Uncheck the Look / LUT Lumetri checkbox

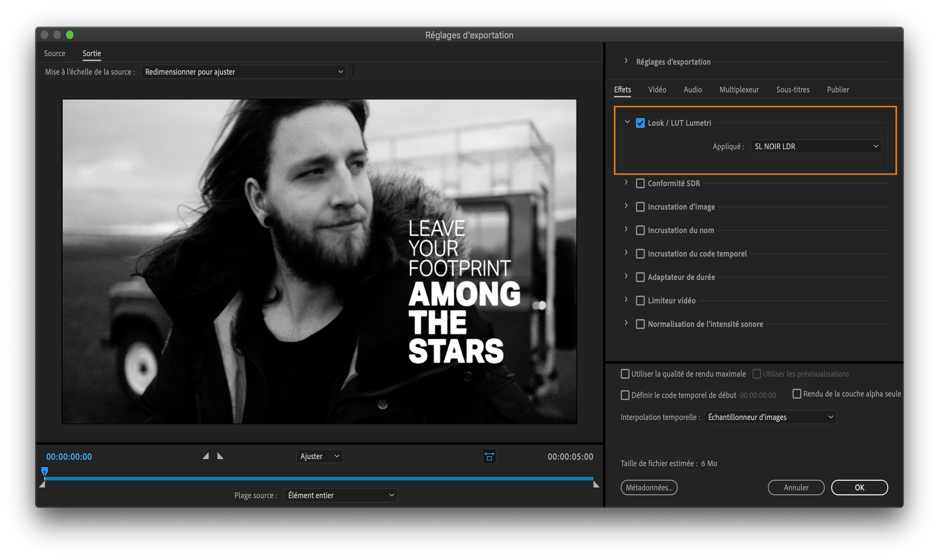point(640,123)
